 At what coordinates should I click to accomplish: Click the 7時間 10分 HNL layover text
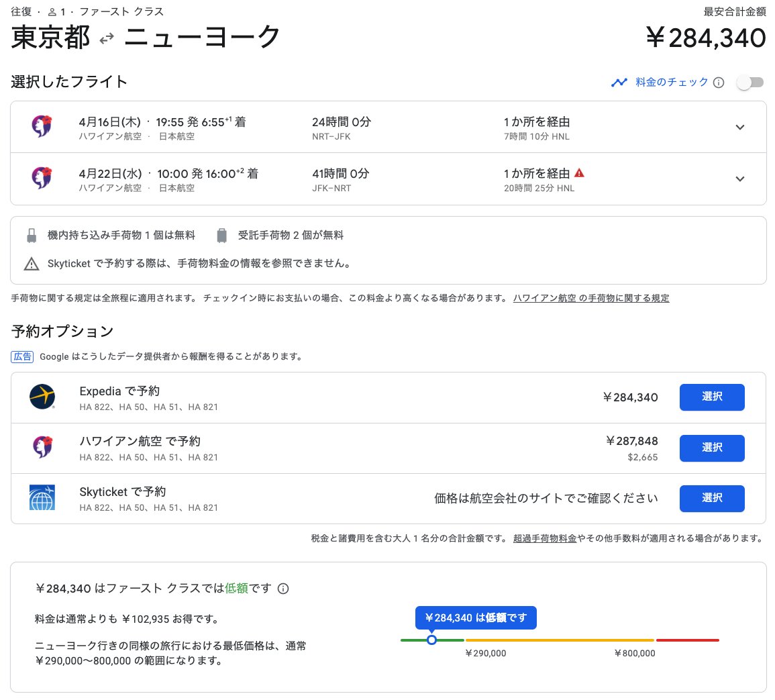coord(537,136)
